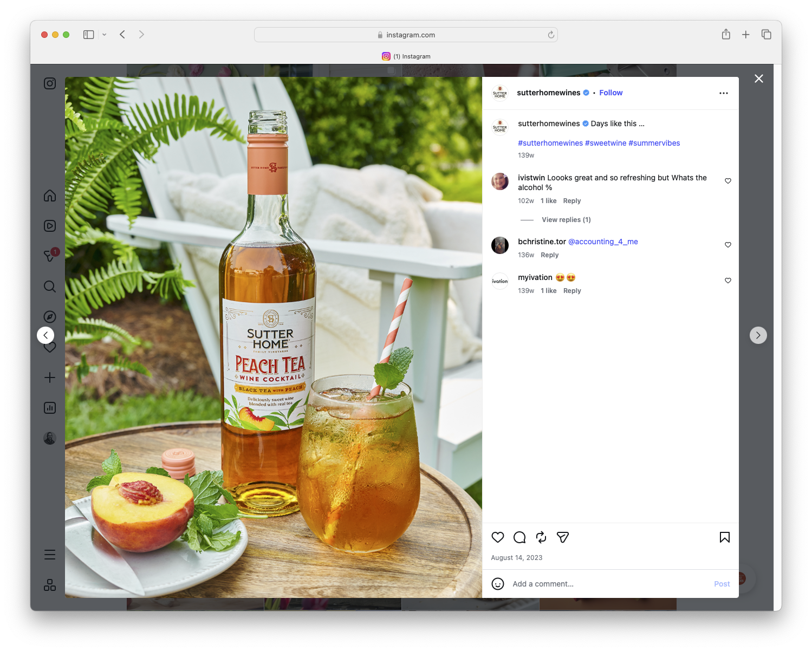Go to the next post arrow
This screenshot has height=651, width=812.
(758, 335)
